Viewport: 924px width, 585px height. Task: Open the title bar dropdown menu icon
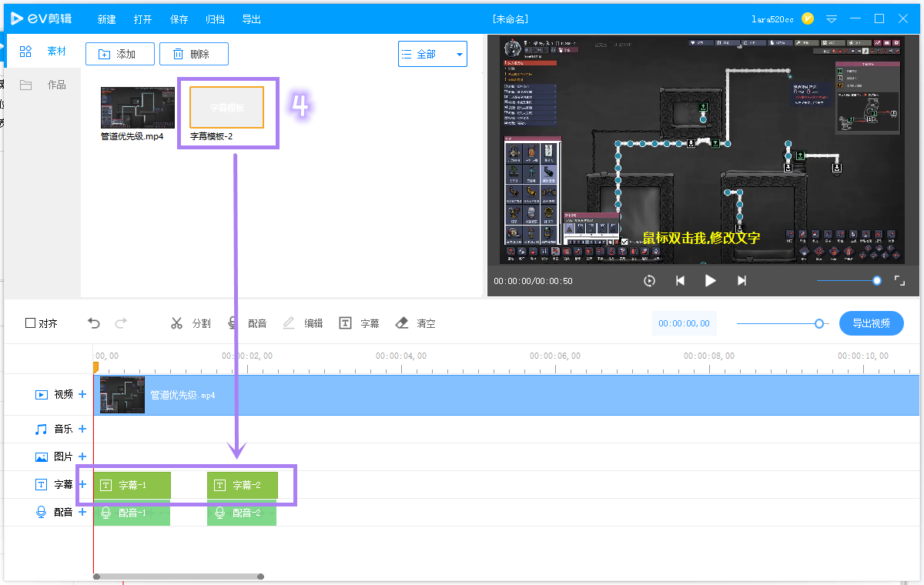(832, 19)
